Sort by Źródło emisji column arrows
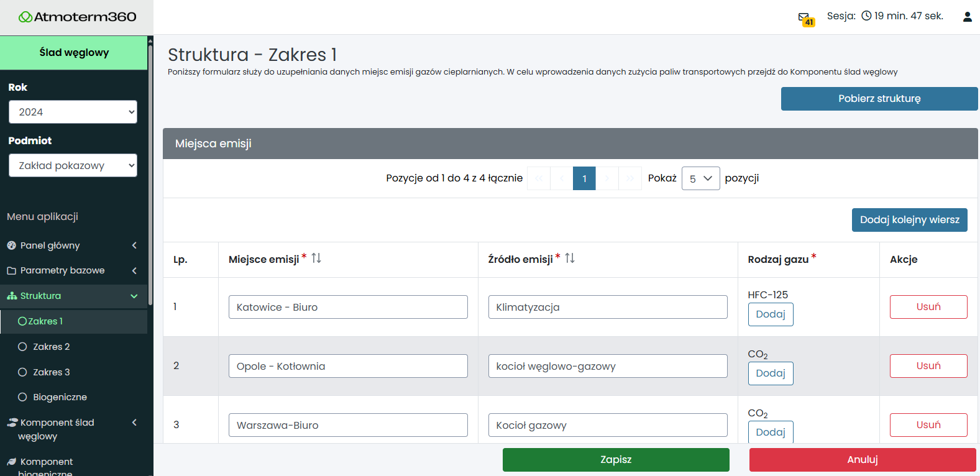Viewport: 980px width, 476px height. coord(570,259)
